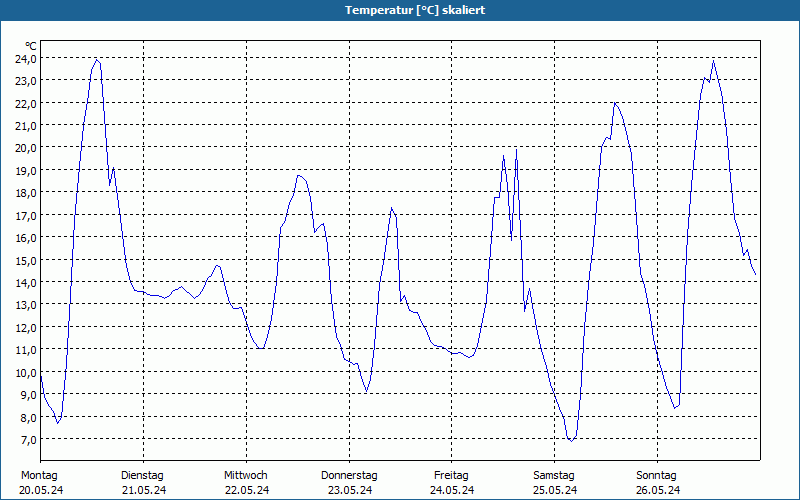Click the 20,0 y-axis label

pyautogui.click(x=26, y=148)
